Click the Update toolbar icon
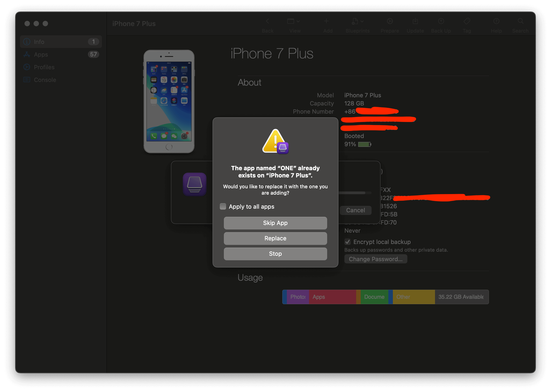Viewport: 551px width, 392px height. pyautogui.click(x=415, y=22)
